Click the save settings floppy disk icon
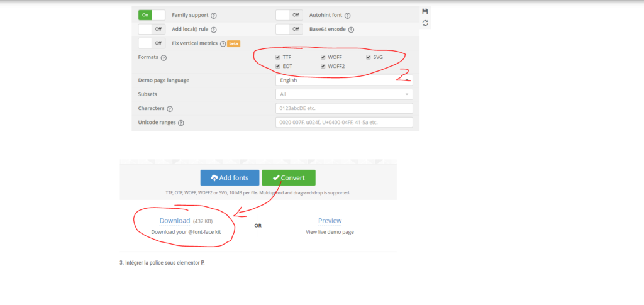Screen dimensions: 644x305 [x=425, y=11]
